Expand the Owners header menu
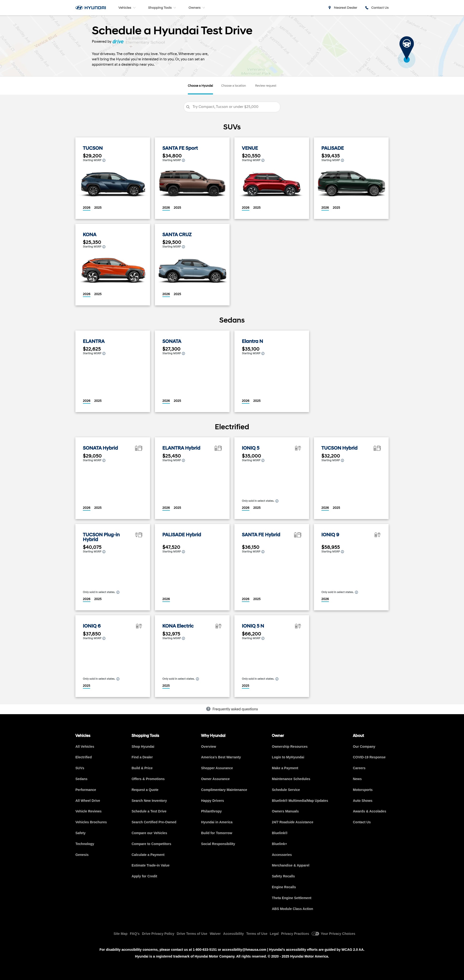Viewport: 464px width, 980px height. [196, 8]
